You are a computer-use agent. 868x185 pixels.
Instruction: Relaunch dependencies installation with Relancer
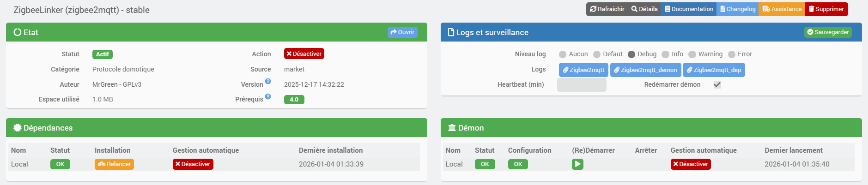click(x=114, y=164)
